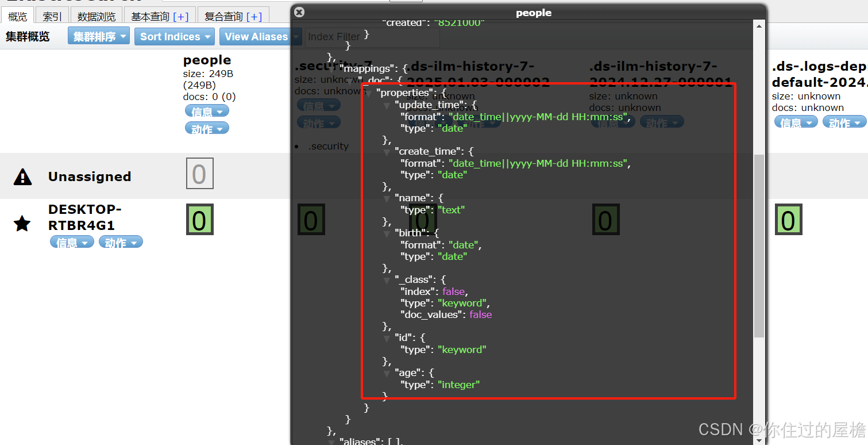Open the 概览 tab
Screen dimensions: 868x445
point(17,17)
